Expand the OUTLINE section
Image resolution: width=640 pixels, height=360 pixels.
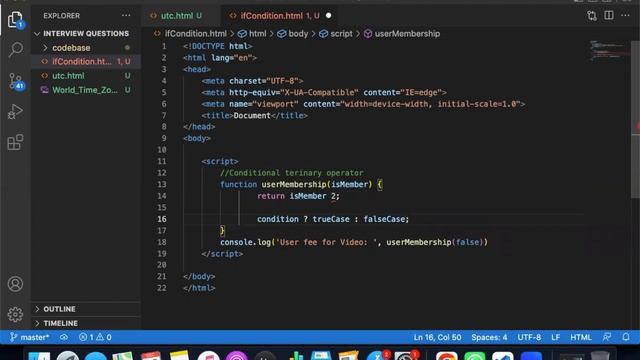(86, 309)
